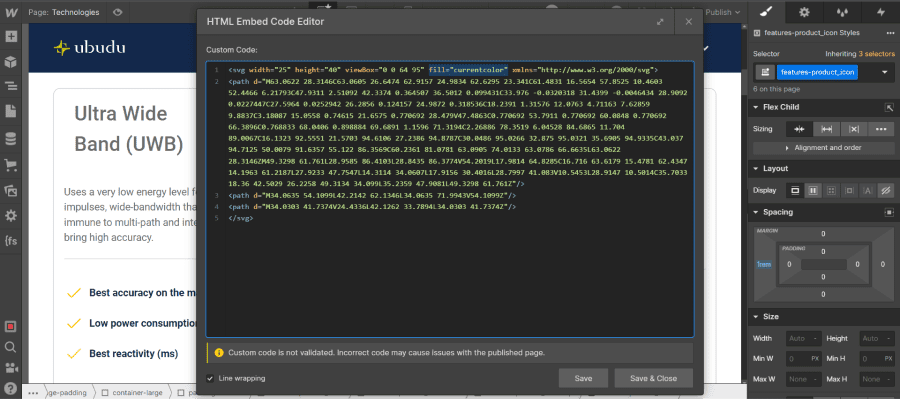Open the selector dropdown arrow
This screenshot has width=900, height=399.
coord(885,72)
